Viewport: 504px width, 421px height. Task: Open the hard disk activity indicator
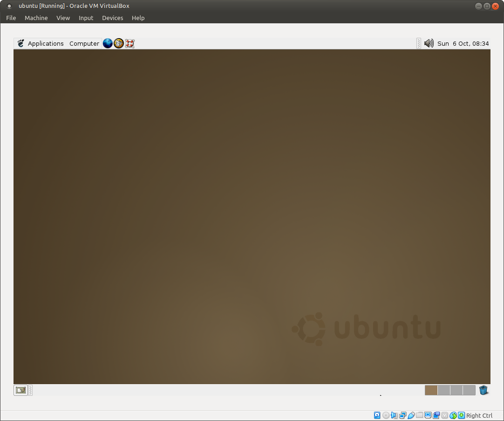point(377,415)
